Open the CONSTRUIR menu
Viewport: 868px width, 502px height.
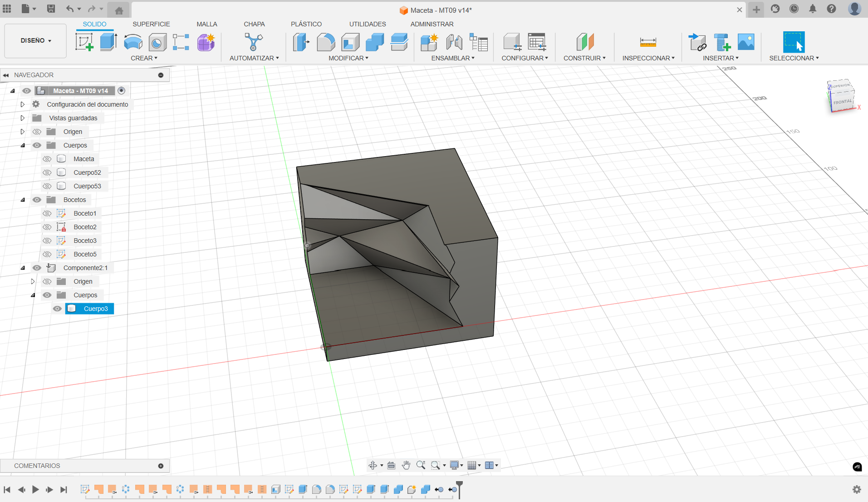[x=584, y=58]
